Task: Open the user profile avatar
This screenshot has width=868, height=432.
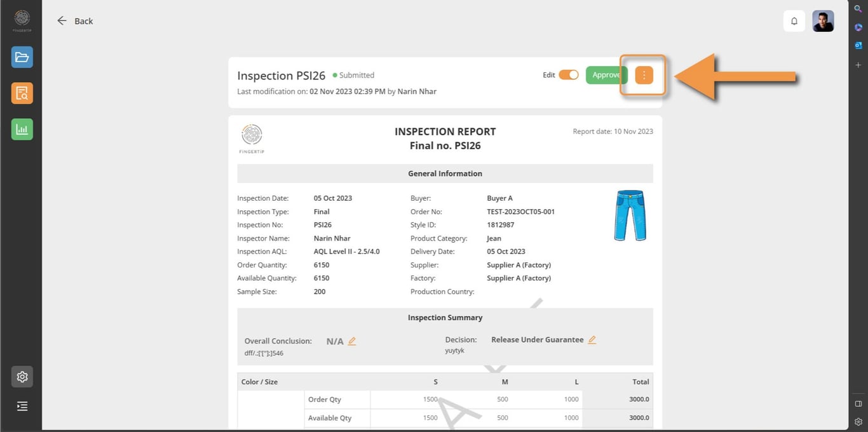Action: 824,21
